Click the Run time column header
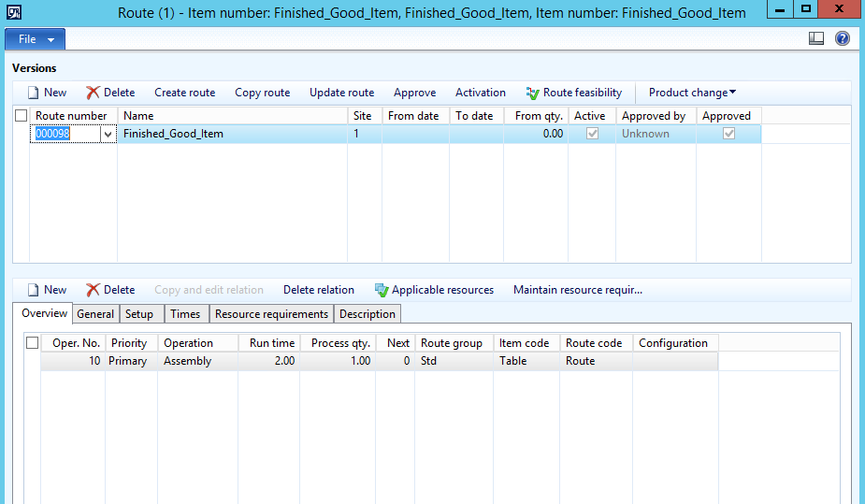The width and height of the screenshot is (865, 504). (x=268, y=343)
